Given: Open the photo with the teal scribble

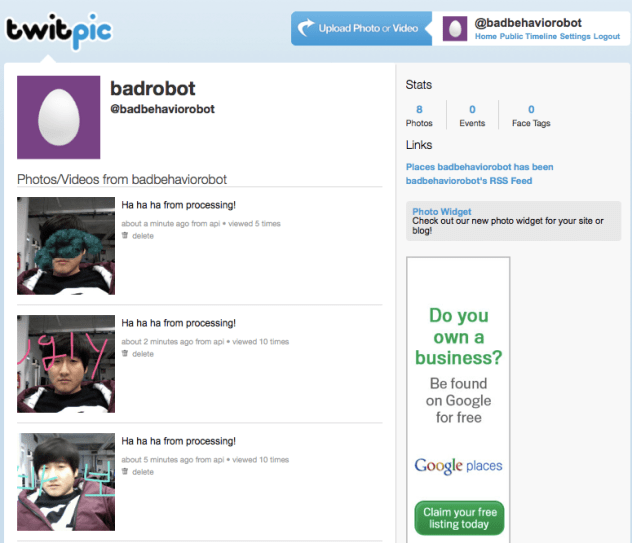Looking at the screenshot, I should pyautogui.click(x=66, y=246).
